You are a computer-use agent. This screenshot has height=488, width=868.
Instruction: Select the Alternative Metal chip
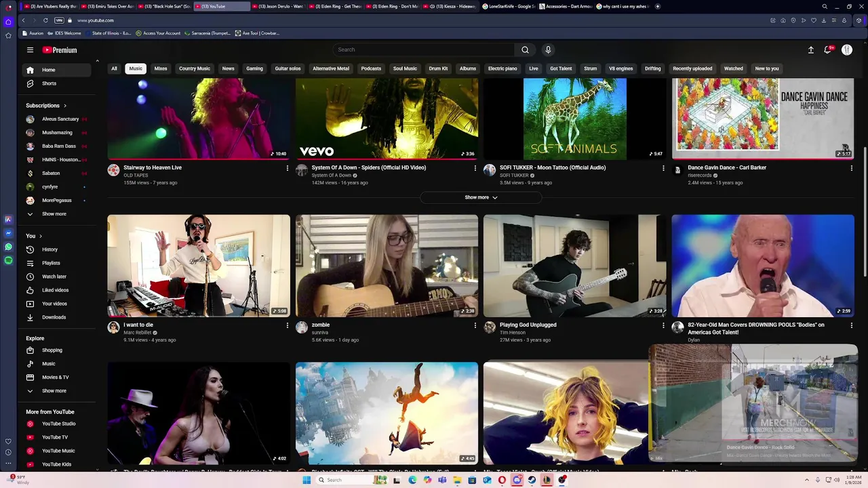331,68
